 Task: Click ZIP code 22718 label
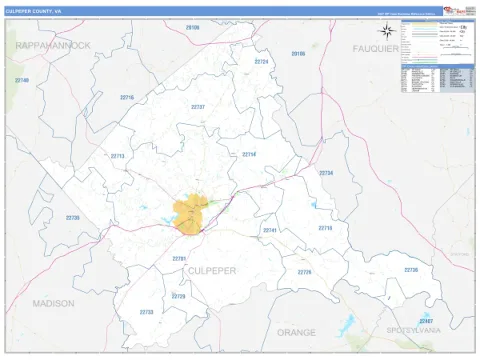click(325, 228)
